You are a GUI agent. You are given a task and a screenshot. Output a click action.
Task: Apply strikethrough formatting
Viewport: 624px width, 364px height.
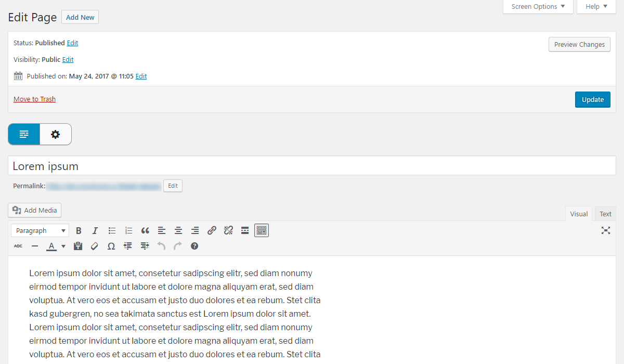pos(18,246)
